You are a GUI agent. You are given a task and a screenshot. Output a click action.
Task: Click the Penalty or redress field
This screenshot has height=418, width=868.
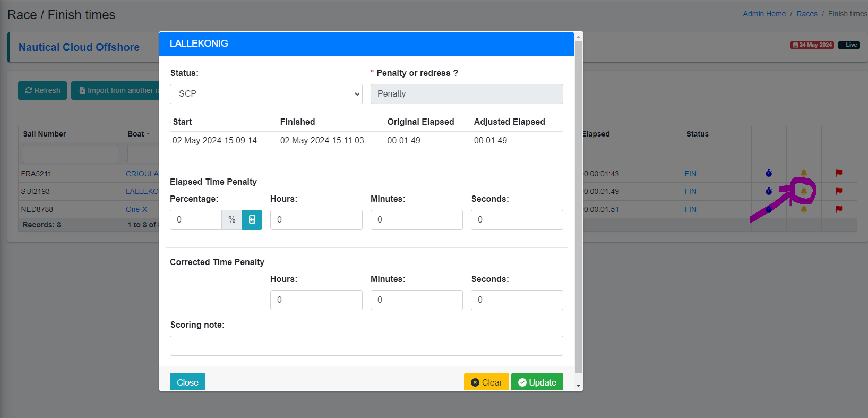(467, 94)
